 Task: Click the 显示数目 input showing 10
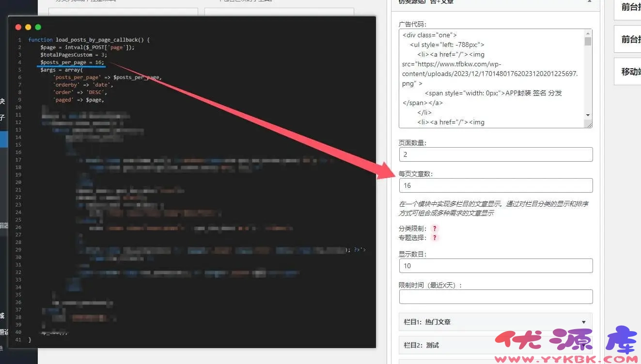(x=496, y=265)
